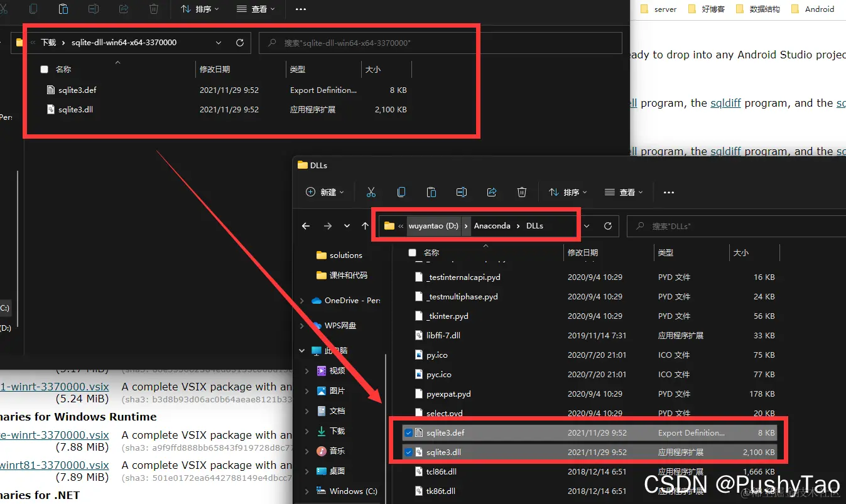Open the recent locations chevron in DLLs window
Image resolution: width=846 pixels, height=504 pixels.
347,226
